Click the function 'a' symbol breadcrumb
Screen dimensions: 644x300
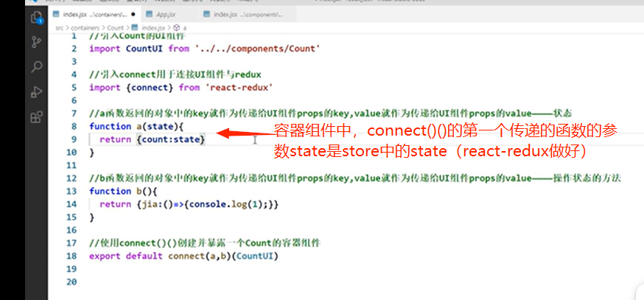click(184, 27)
